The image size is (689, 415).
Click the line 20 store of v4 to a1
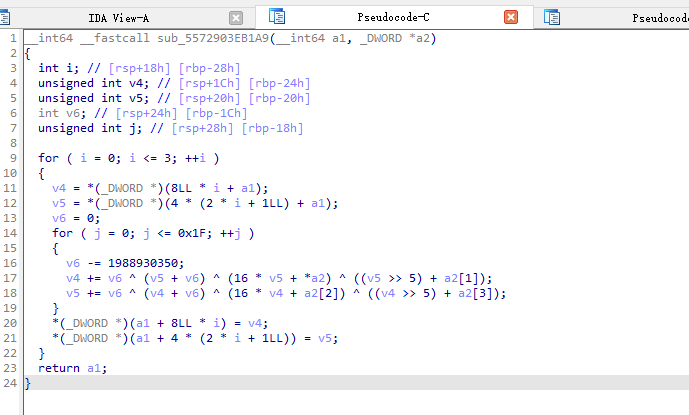pyautogui.click(x=160, y=323)
